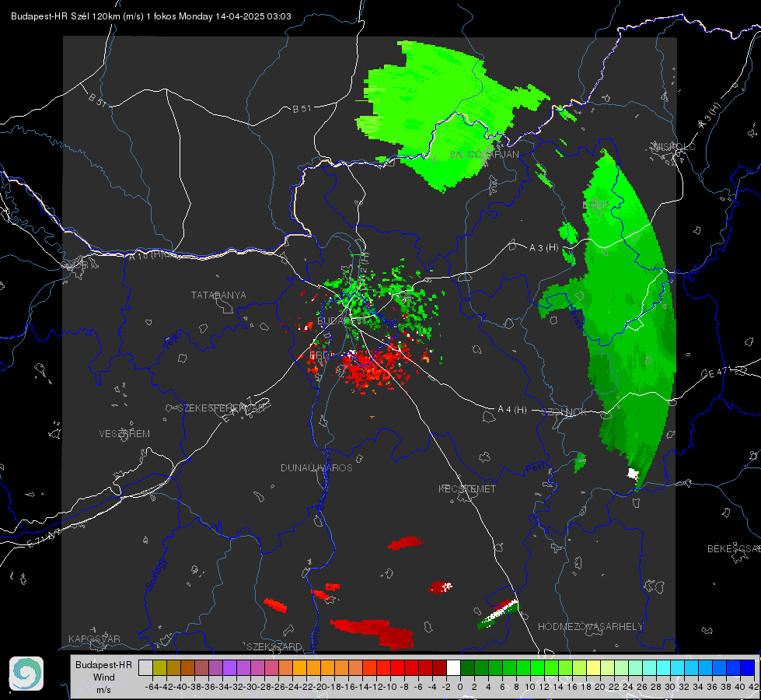
Task: Click the VESZPRÉM city label
Action: [124, 434]
